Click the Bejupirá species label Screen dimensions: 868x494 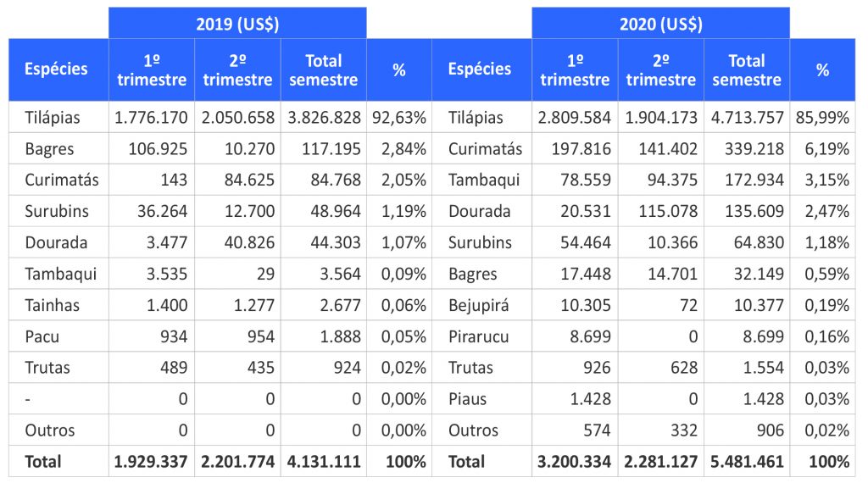[x=478, y=305]
